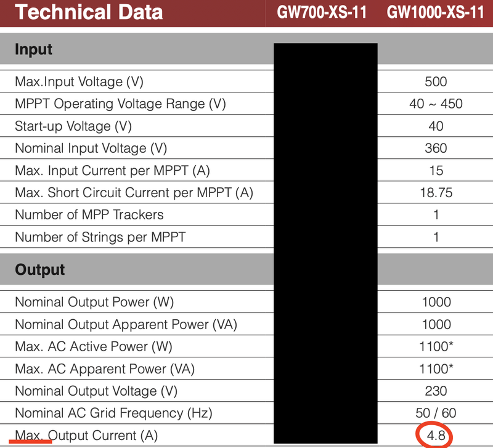Select the 'Number of MPP Trackers' label
The image size is (493, 448).
(89, 214)
